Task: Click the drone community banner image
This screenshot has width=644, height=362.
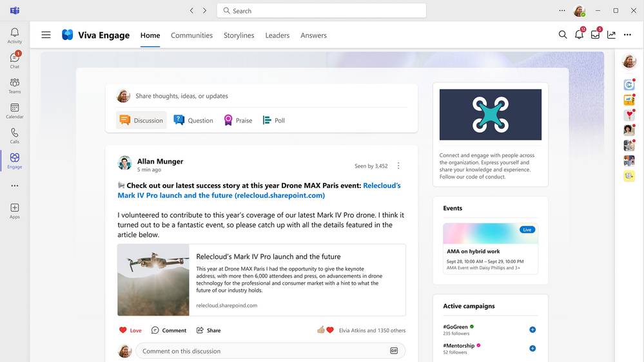Action: (x=491, y=115)
